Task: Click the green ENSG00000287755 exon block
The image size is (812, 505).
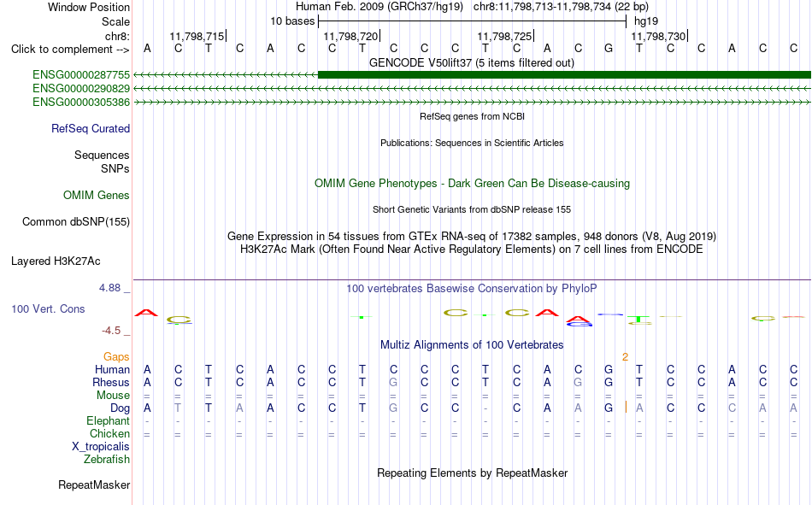Action: pos(564,75)
